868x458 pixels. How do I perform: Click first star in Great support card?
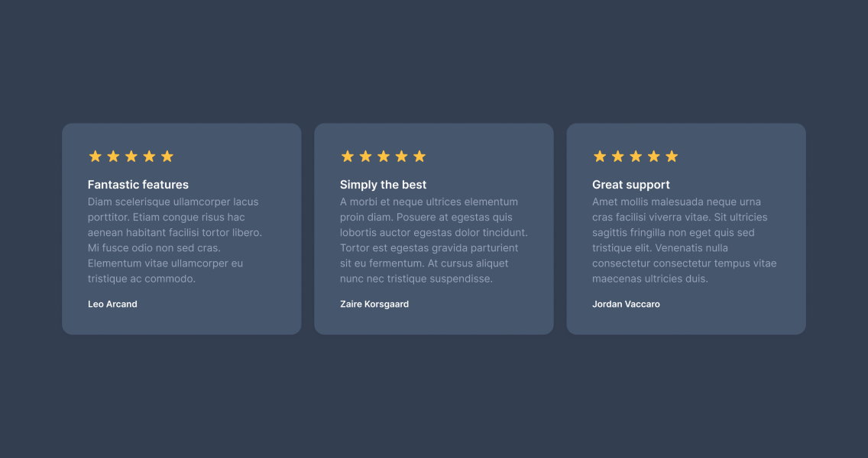(x=600, y=156)
